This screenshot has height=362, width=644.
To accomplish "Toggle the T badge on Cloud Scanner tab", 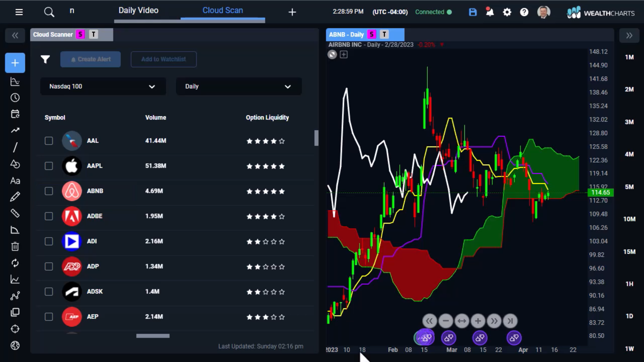I will [x=94, y=35].
